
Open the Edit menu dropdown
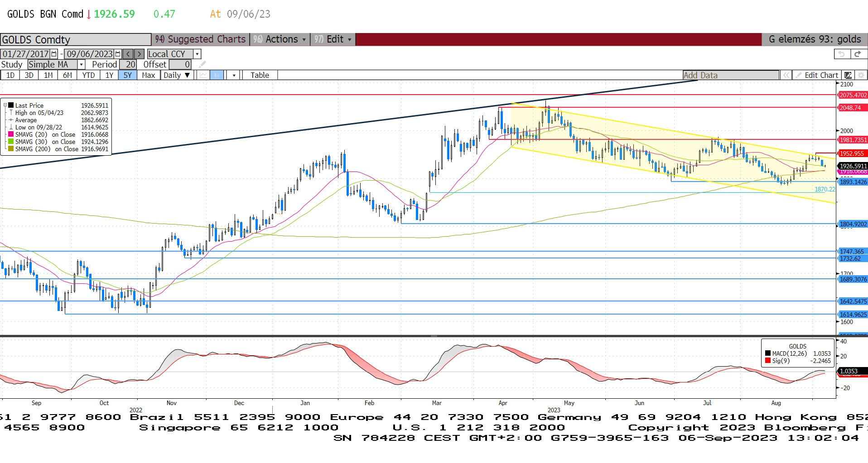(x=333, y=39)
